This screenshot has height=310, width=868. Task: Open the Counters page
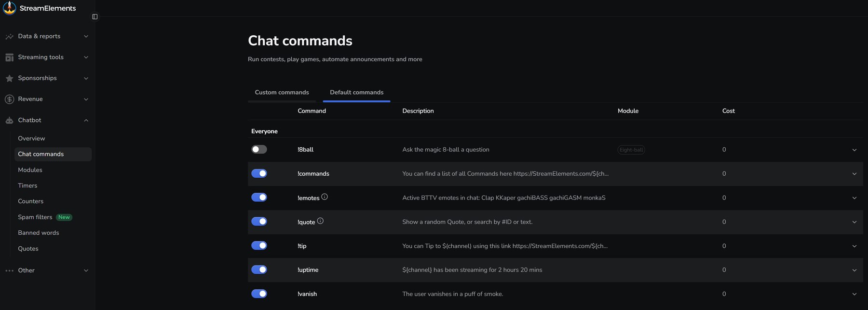30,201
